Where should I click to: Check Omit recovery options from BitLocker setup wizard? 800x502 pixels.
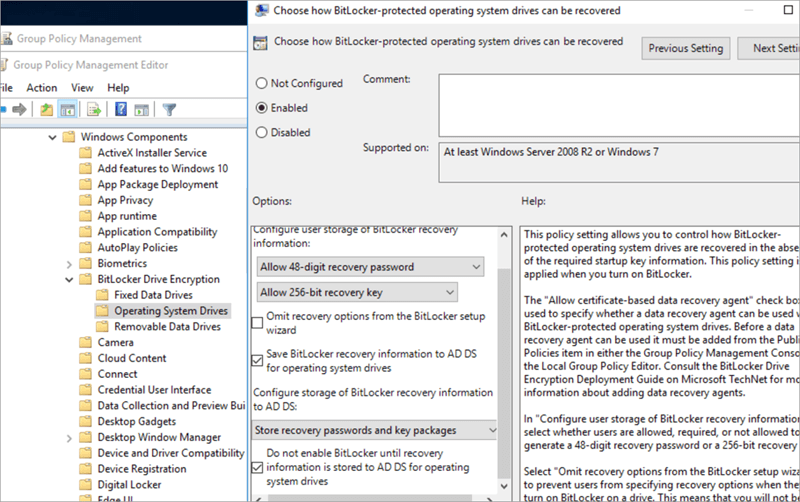coord(259,322)
